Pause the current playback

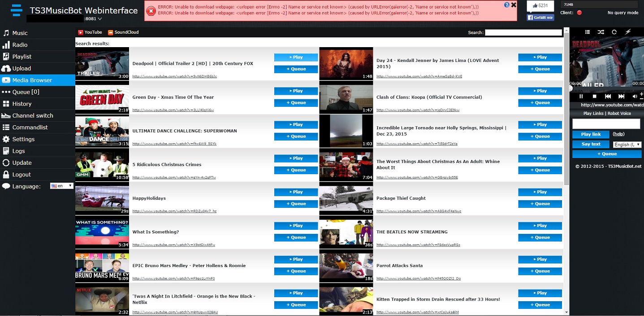(581, 96)
